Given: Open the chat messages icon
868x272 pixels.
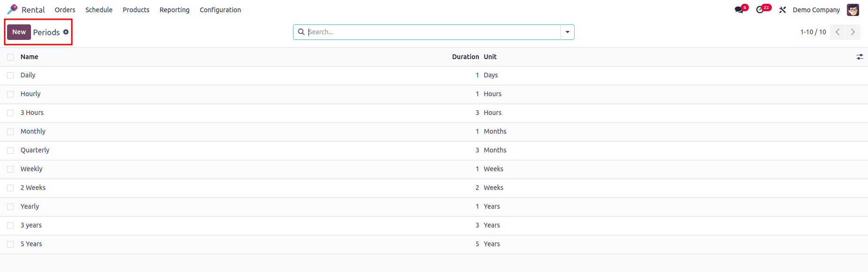Looking at the screenshot, I should [739, 10].
